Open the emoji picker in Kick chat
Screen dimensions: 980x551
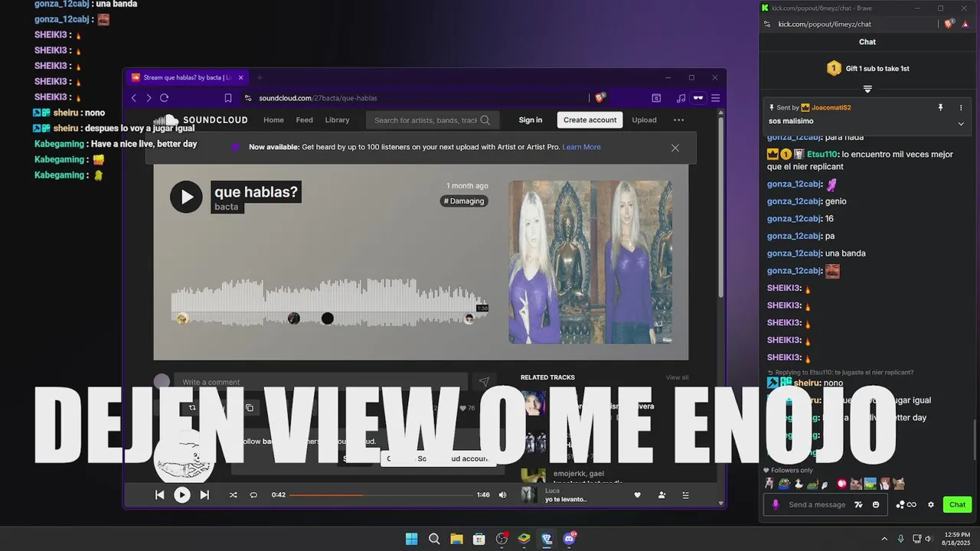coord(876,504)
